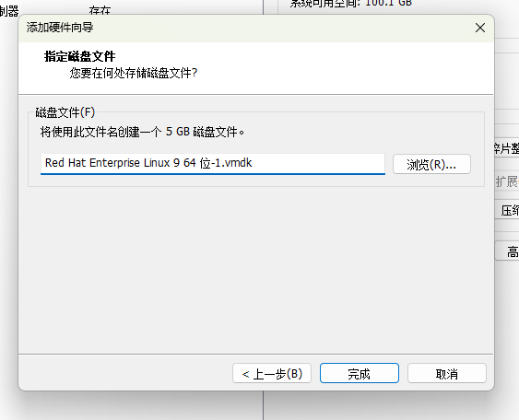
Task: Click the disk file name input field
Action: (213, 163)
